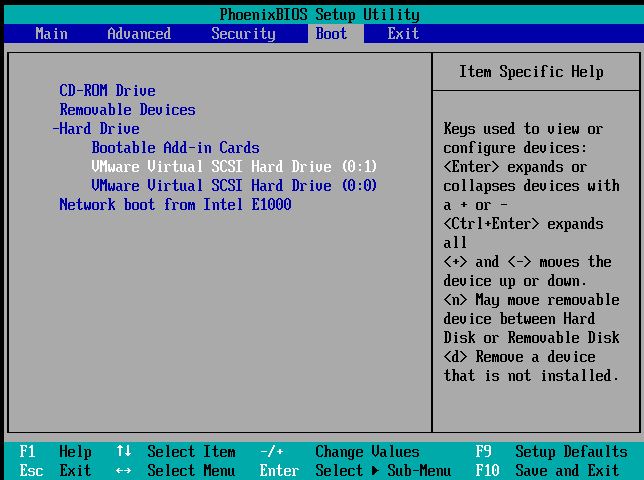Open the Security tab
The height and width of the screenshot is (480, 644).
click(x=243, y=33)
